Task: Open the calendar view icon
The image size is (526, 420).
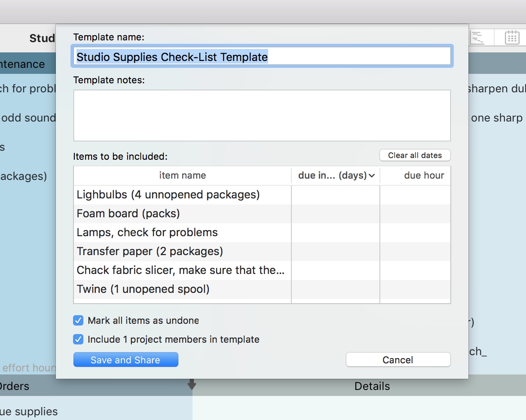Action: coord(512,38)
